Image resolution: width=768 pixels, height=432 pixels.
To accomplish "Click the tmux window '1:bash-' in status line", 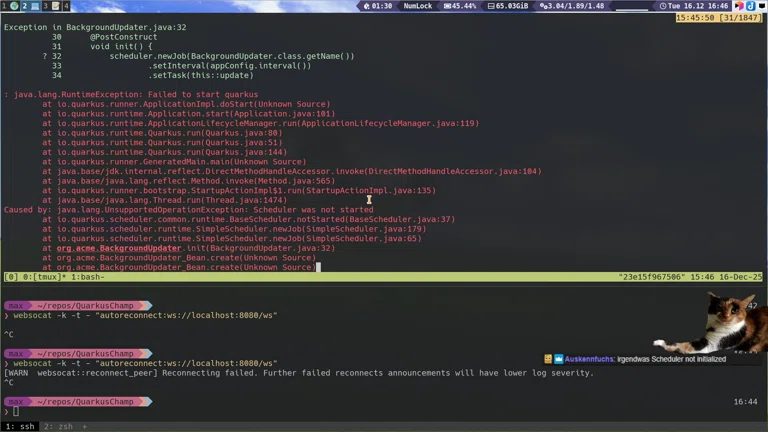I will (83, 277).
